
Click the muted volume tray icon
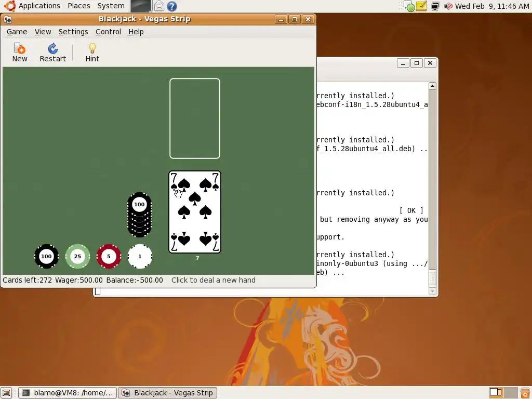(448, 6)
